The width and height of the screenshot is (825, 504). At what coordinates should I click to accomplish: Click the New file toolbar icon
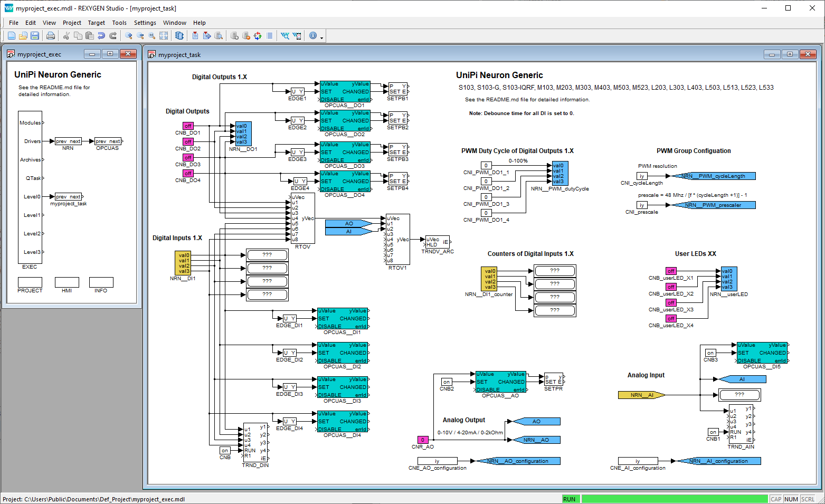[x=11, y=36]
